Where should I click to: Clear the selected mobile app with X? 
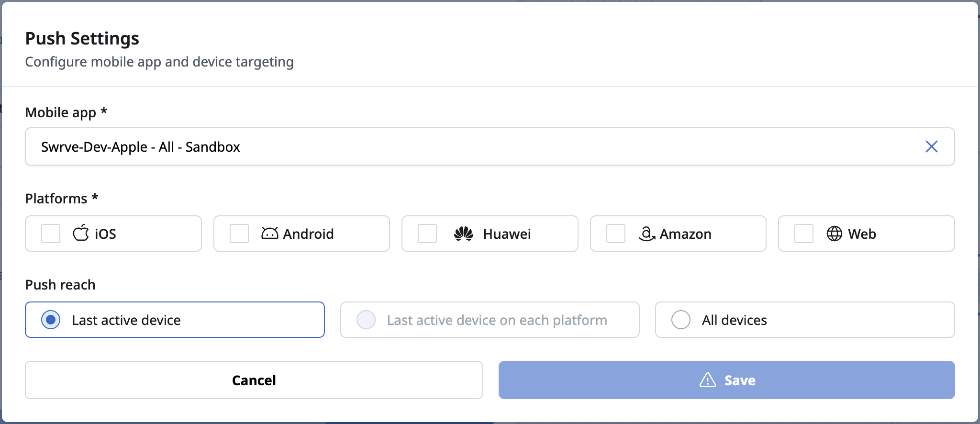[x=931, y=146]
